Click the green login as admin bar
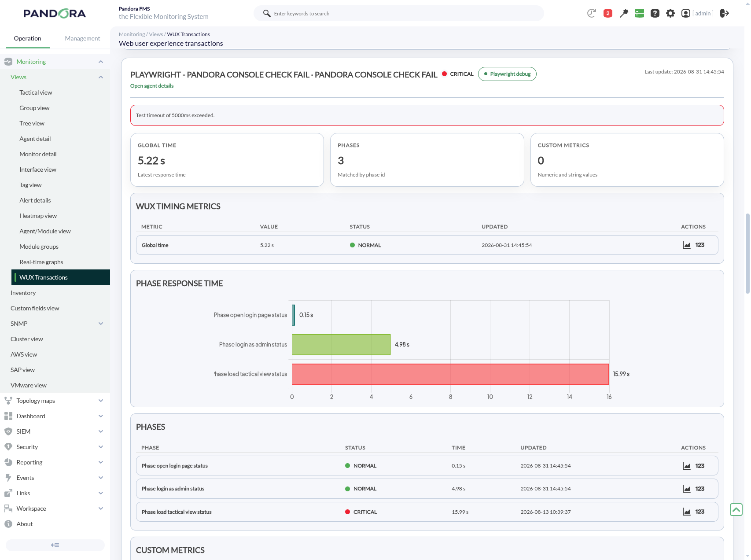The image size is (751, 560). tap(341, 345)
